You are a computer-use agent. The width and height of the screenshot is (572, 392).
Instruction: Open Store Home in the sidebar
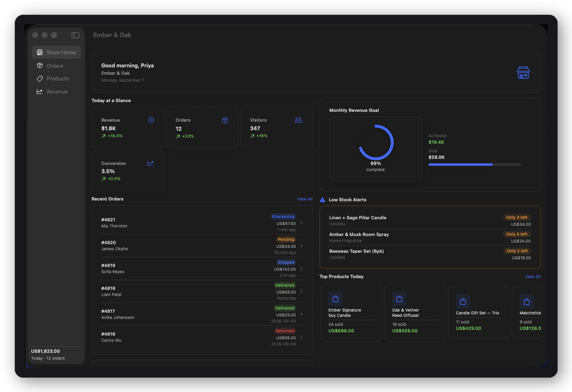[x=56, y=52]
